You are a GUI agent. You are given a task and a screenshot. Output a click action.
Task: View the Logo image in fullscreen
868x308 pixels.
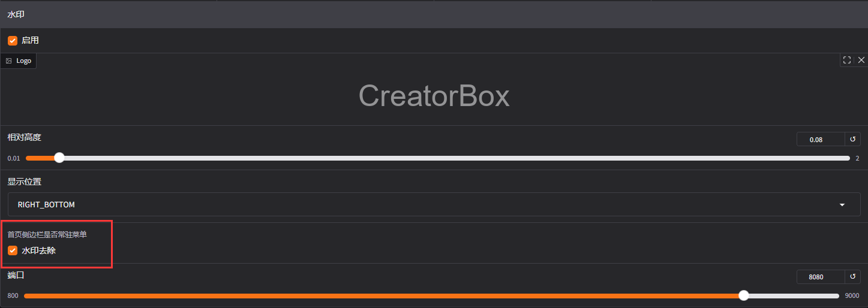pos(847,60)
